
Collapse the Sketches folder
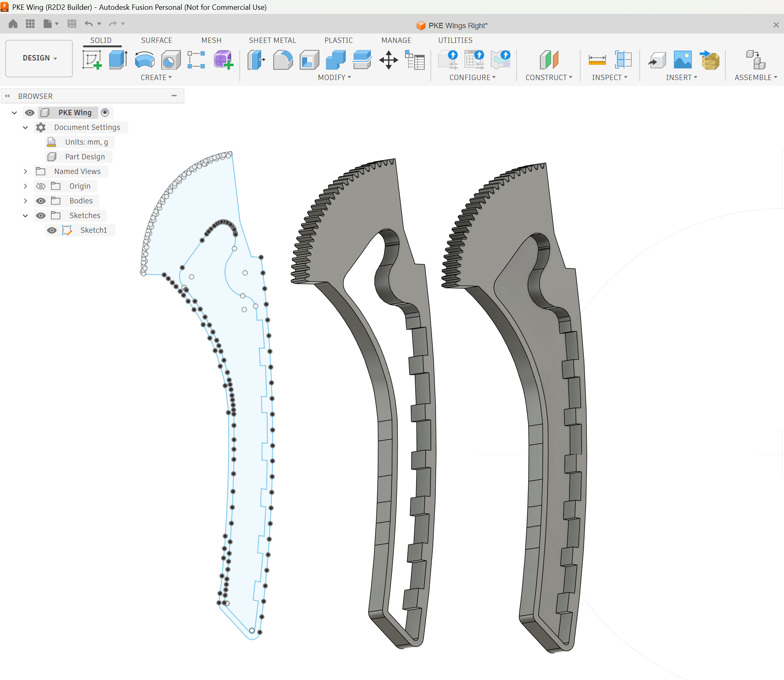click(25, 216)
